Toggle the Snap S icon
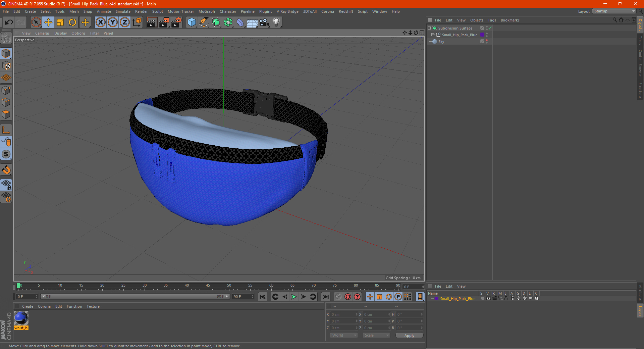The image size is (644, 349). pos(6,154)
